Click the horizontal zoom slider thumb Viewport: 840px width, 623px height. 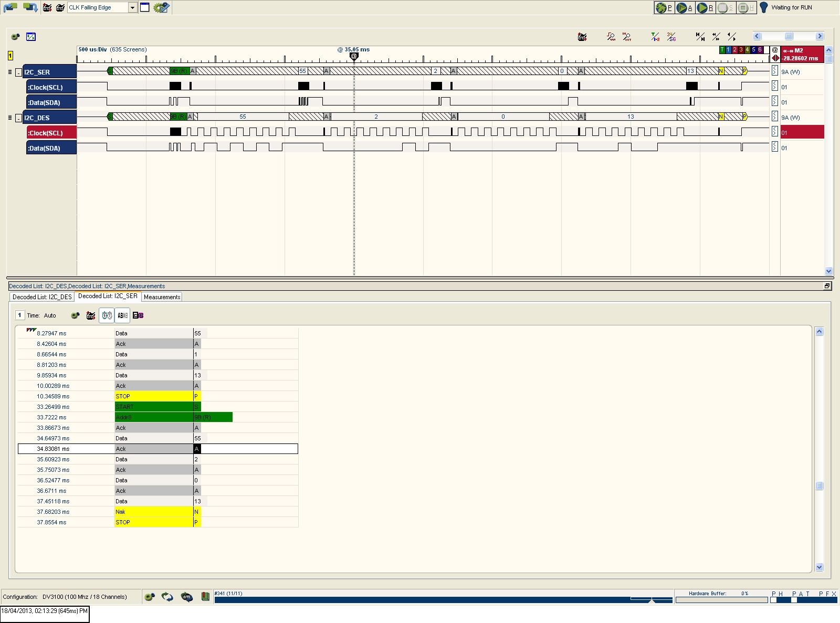click(789, 36)
